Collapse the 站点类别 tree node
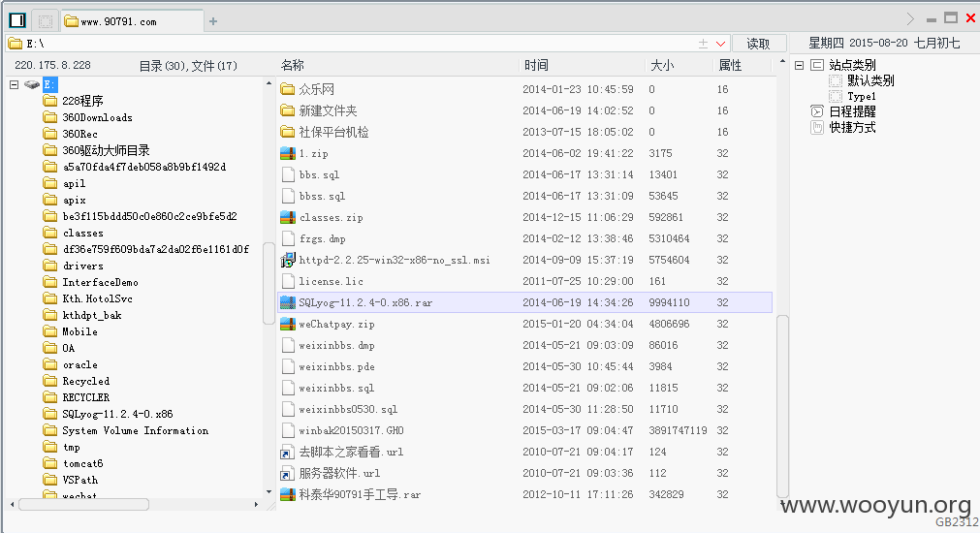Viewport: 980px width, 533px height. [799, 65]
